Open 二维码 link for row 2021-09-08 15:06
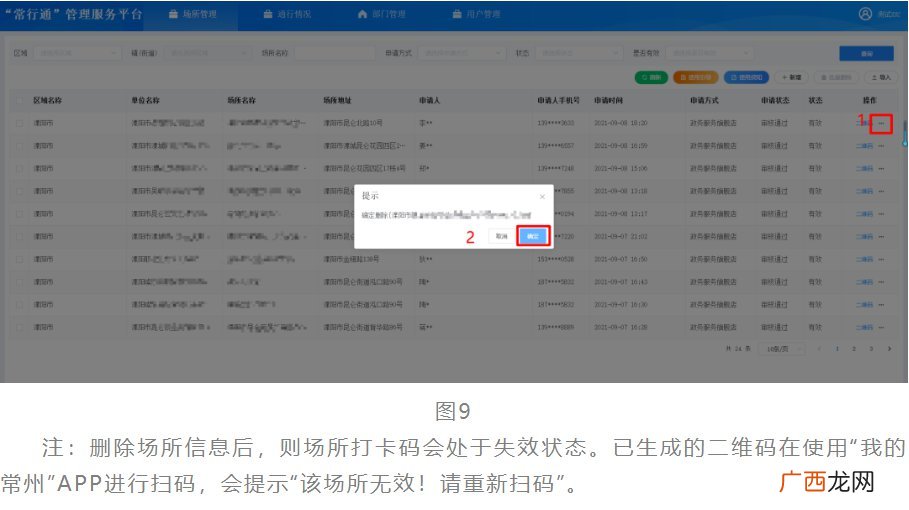Viewport: 909px width, 510px height. [x=864, y=169]
